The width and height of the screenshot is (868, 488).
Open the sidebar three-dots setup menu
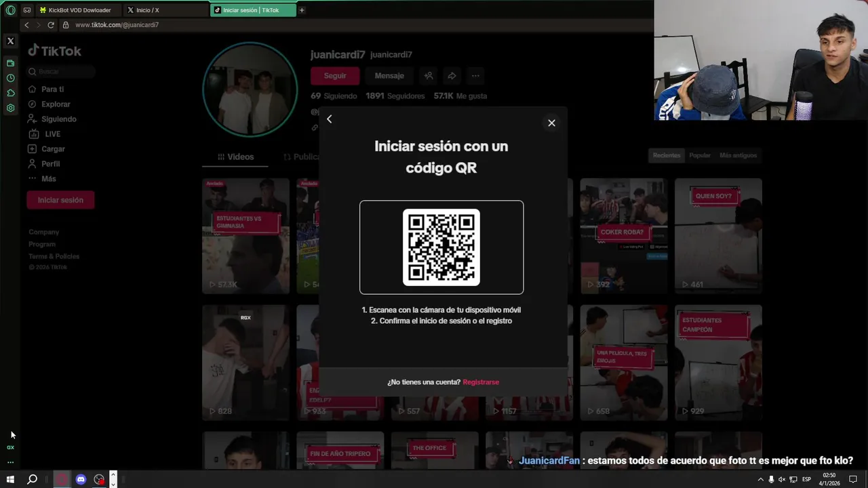pyautogui.click(x=10, y=462)
